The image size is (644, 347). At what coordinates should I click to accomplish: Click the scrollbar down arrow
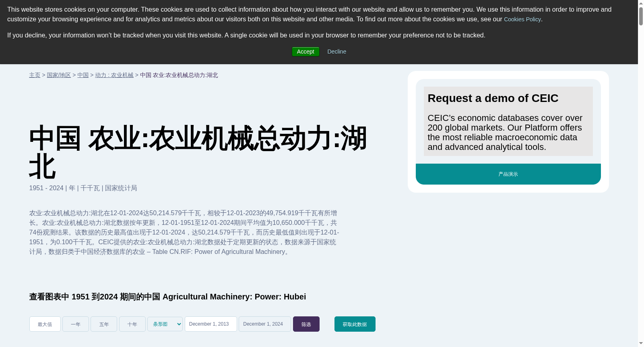tap(641, 343)
